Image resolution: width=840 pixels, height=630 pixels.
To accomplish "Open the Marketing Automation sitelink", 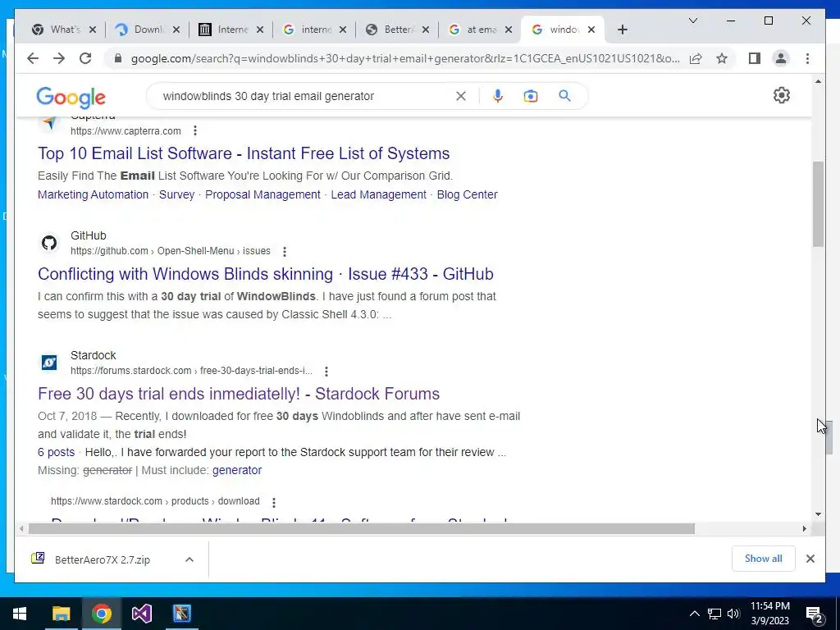I will (x=94, y=194).
